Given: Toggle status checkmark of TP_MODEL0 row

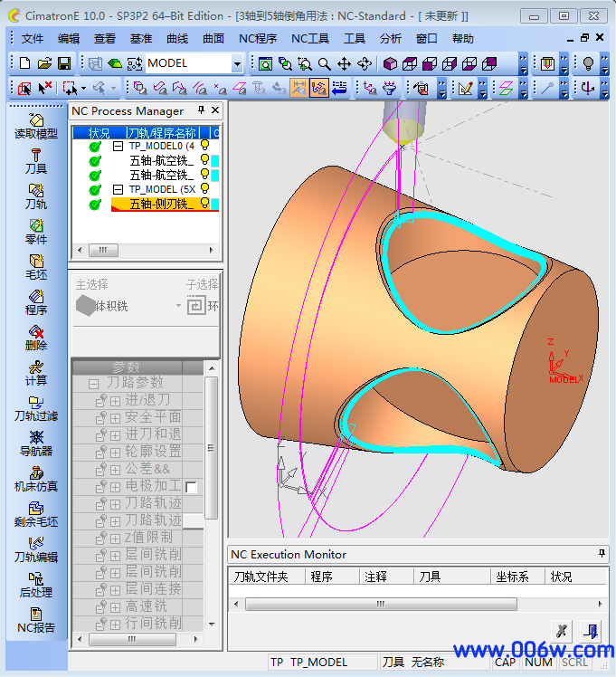Looking at the screenshot, I should click(x=94, y=147).
